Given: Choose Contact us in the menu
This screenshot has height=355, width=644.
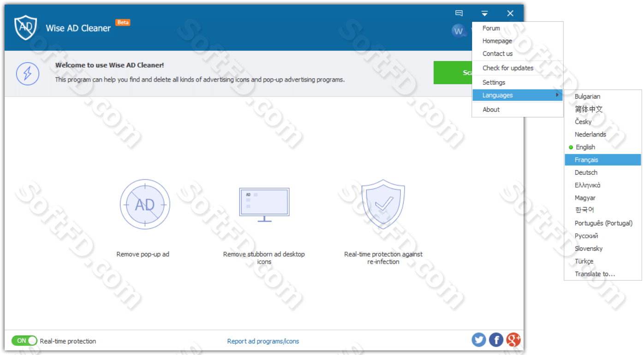Looking at the screenshot, I should point(518,53).
